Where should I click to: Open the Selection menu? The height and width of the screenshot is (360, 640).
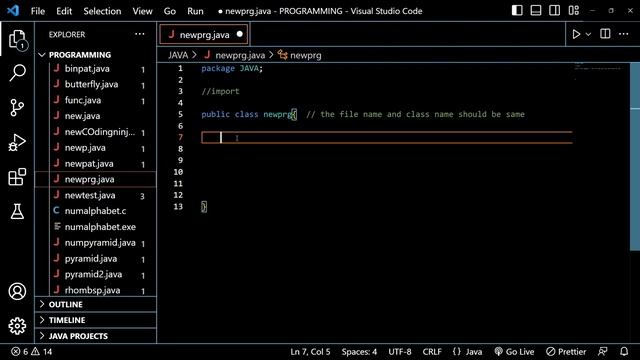coord(102,11)
